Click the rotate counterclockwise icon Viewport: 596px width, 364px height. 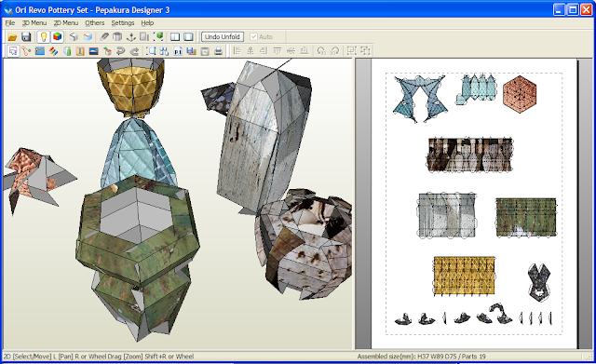[x=321, y=51]
